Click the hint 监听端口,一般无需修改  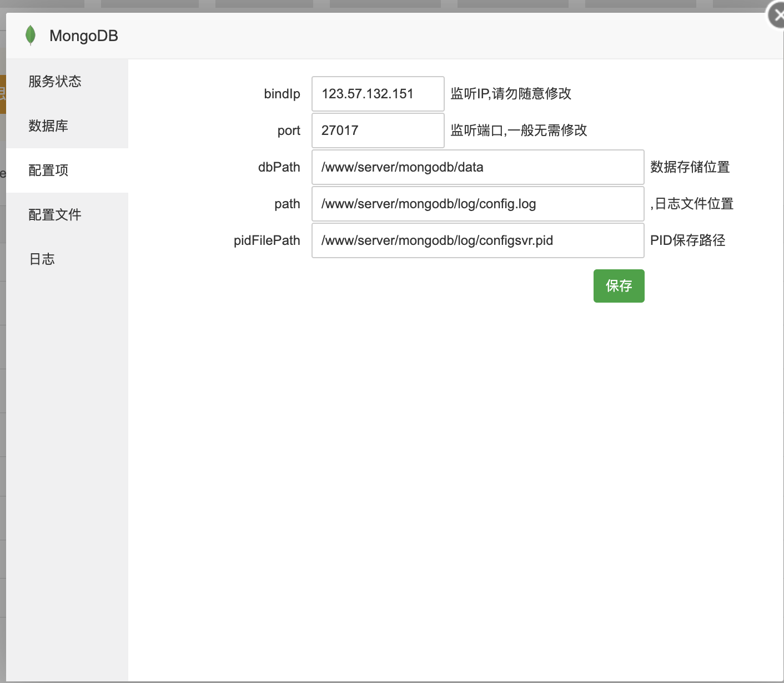point(519,130)
